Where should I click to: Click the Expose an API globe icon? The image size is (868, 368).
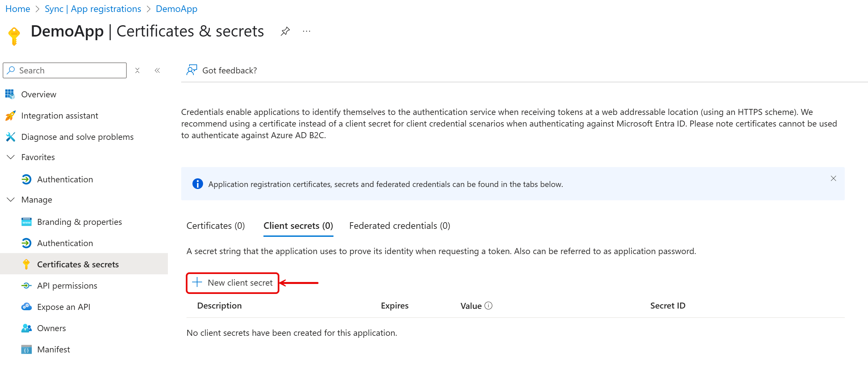tap(26, 307)
